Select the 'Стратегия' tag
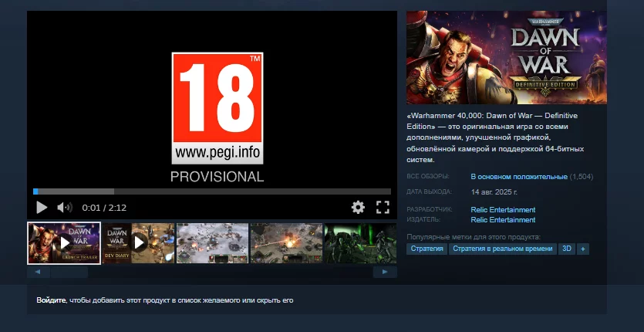This screenshot has height=332, width=644. tap(427, 249)
